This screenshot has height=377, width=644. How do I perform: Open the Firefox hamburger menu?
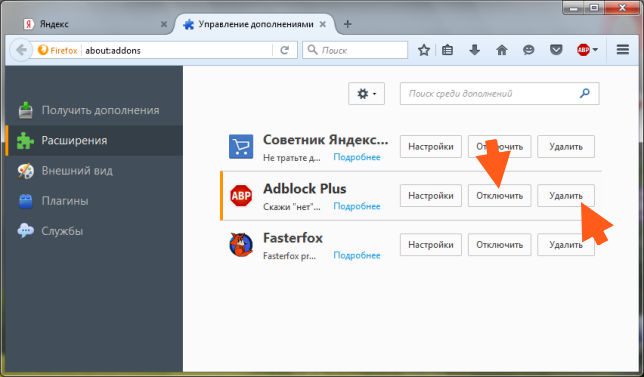point(623,50)
